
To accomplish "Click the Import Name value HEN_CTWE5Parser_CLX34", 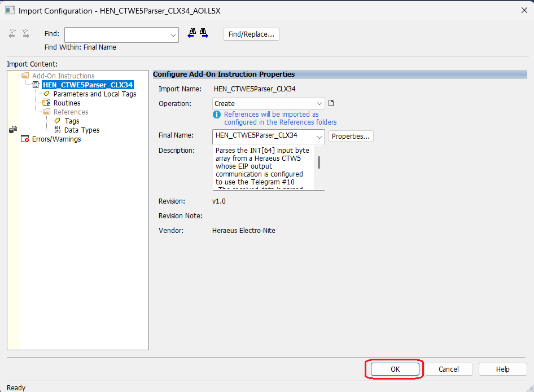I will coord(255,89).
